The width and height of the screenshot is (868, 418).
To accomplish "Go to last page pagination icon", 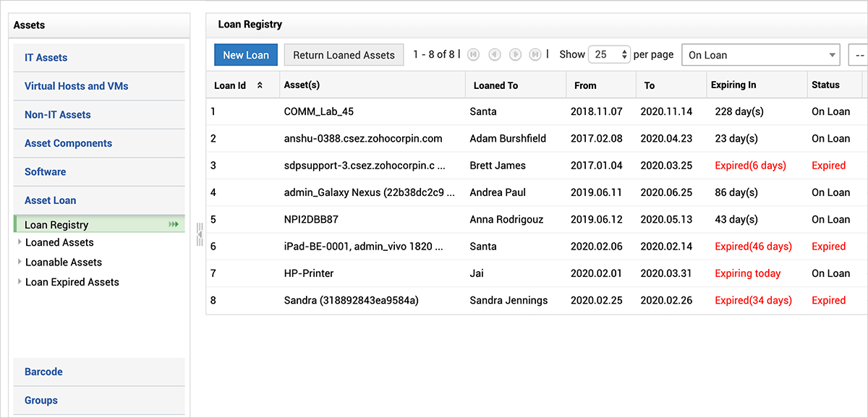I will coord(535,54).
